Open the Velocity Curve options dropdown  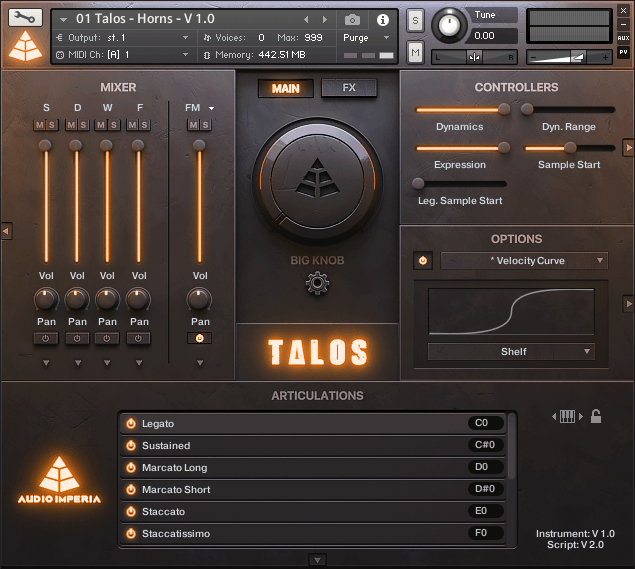pyautogui.click(x=524, y=260)
